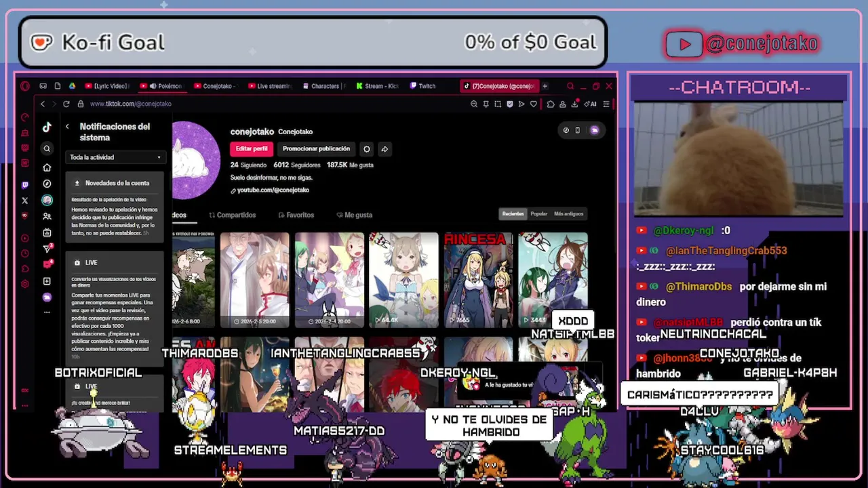The width and height of the screenshot is (868, 488).
Task: Open the Friends icon in TikTok sidebar
Action: click(x=47, y=216)
